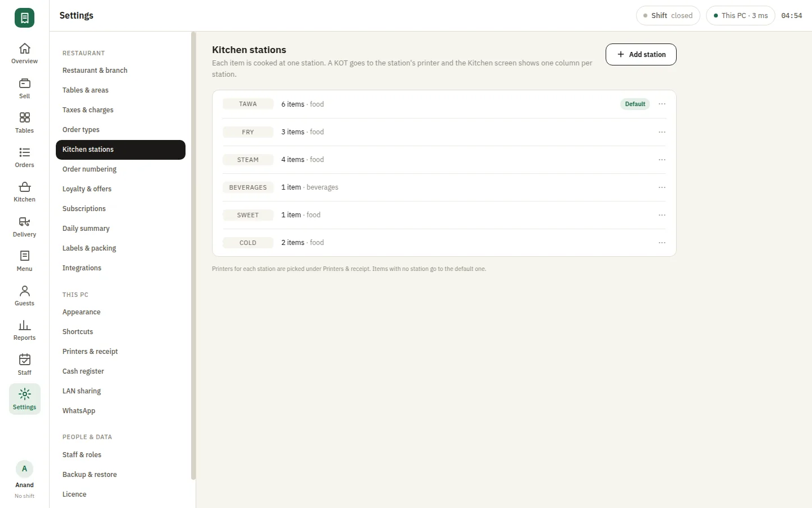Open Labels & packing settings
Screen dimensions: 812x508
121,248
